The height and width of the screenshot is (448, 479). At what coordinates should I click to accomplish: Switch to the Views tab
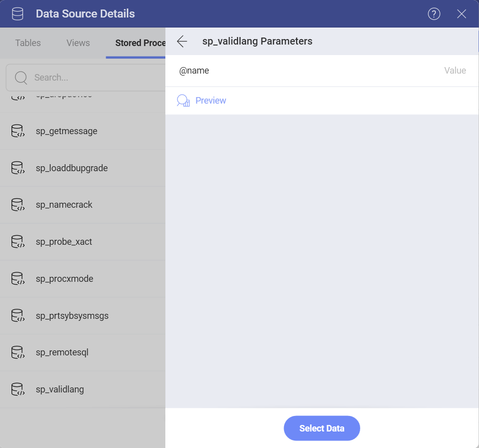(x=78, y=43)
